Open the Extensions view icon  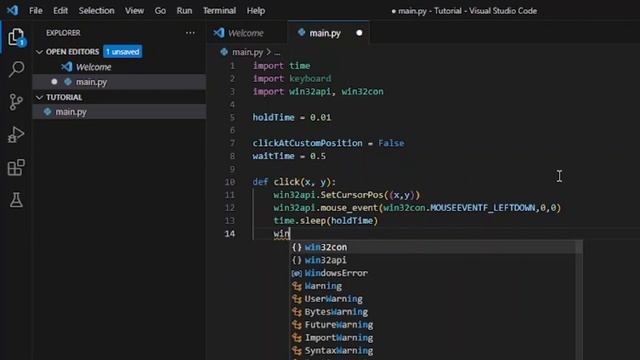16,167
